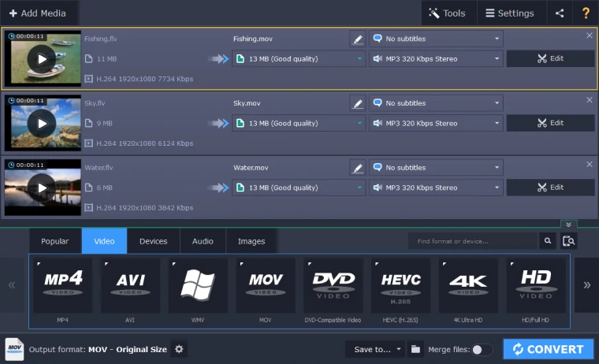Rename Sky.mov with the pencil icon
Screen dimensions: 599x364
(x=358, y=103)
